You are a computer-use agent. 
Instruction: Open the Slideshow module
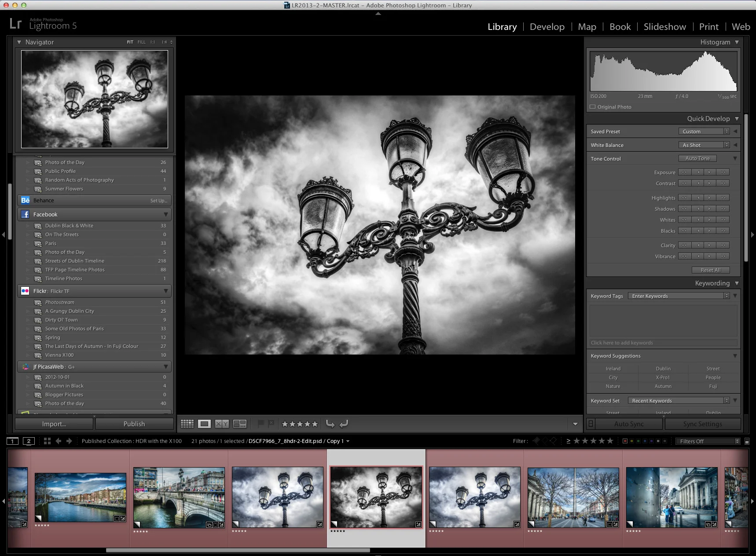pyautogui.click(x=664, y=27)
